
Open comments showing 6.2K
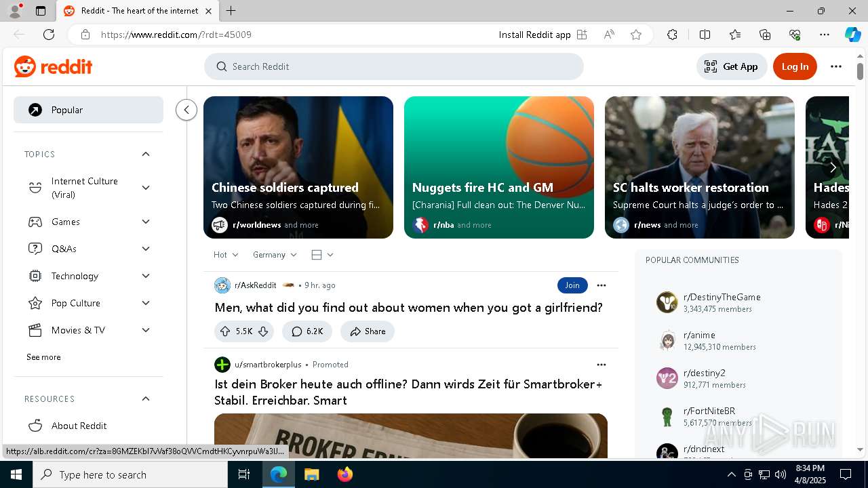click(307, 331)
